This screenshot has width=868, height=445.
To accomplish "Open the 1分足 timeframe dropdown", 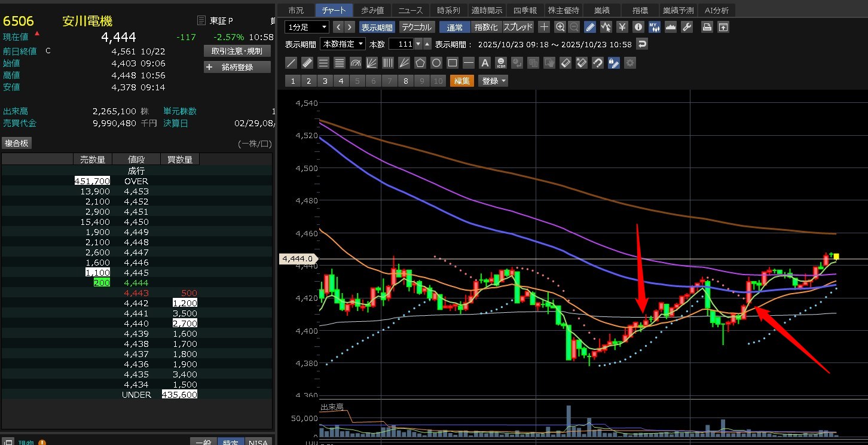I will point(307,27).
